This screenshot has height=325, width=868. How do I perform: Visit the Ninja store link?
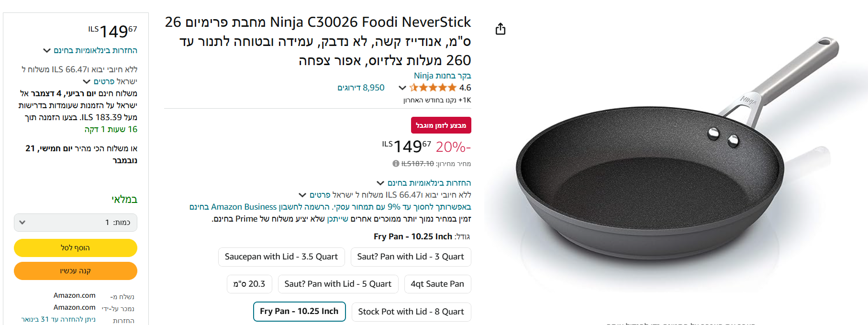pos(442,76)
